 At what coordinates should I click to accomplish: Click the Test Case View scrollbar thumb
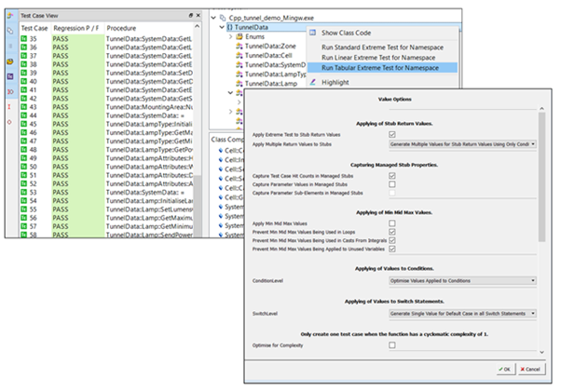(198, 206)
